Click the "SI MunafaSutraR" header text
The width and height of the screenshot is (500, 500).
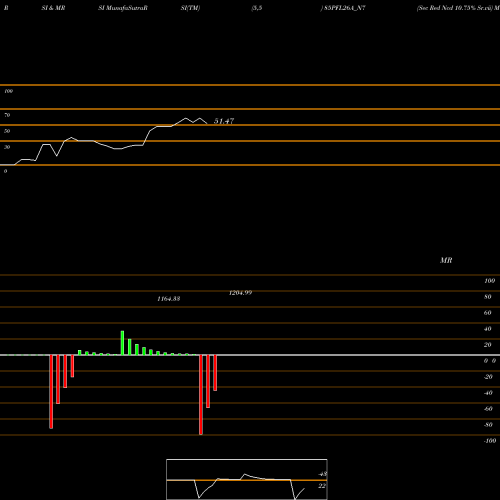(123, 8)
